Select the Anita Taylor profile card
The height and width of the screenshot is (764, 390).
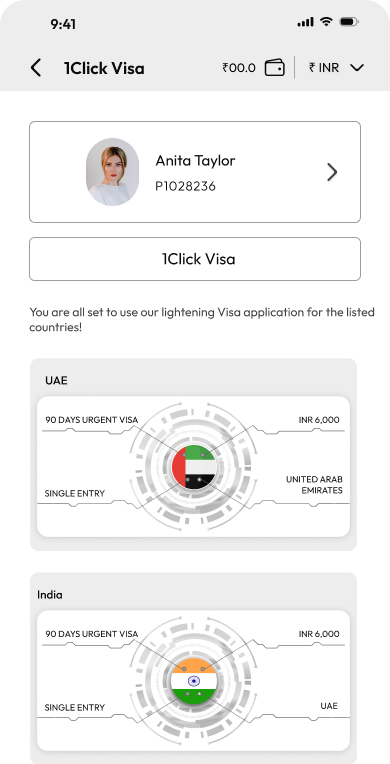click(x=195, y=172)
